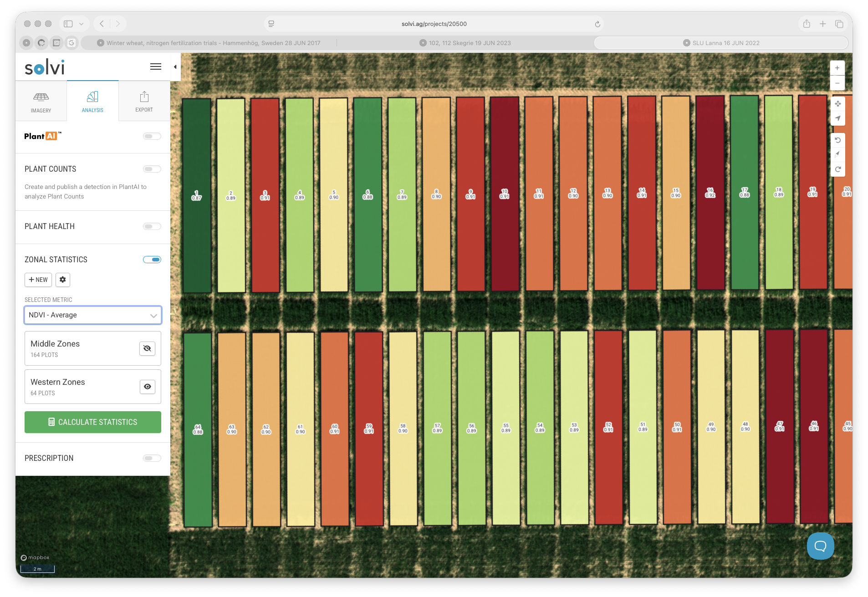The height and width of the screenshot is (597, 868).
Task: Expand the Safari sidebar options chevron
Action: [x=81, y=24]
